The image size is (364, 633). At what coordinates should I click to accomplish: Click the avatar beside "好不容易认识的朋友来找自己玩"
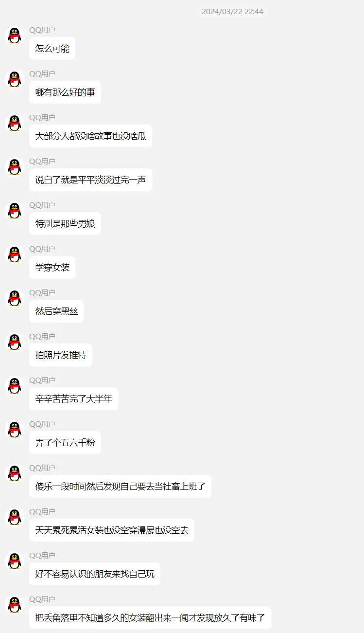coord(15,561)
